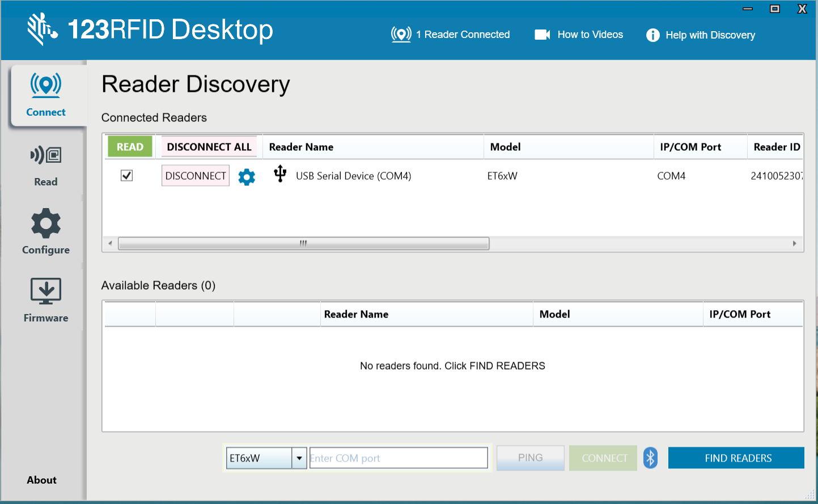Open the Configure tab
The width and height of the screenshot is (818, 504).
46,231
